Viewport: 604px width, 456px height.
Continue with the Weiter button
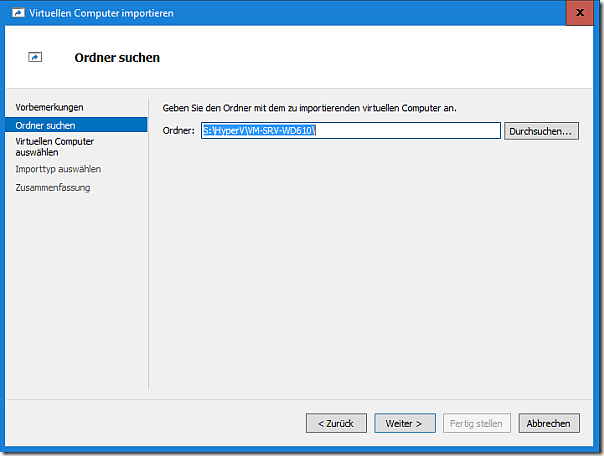click(405, 423)
